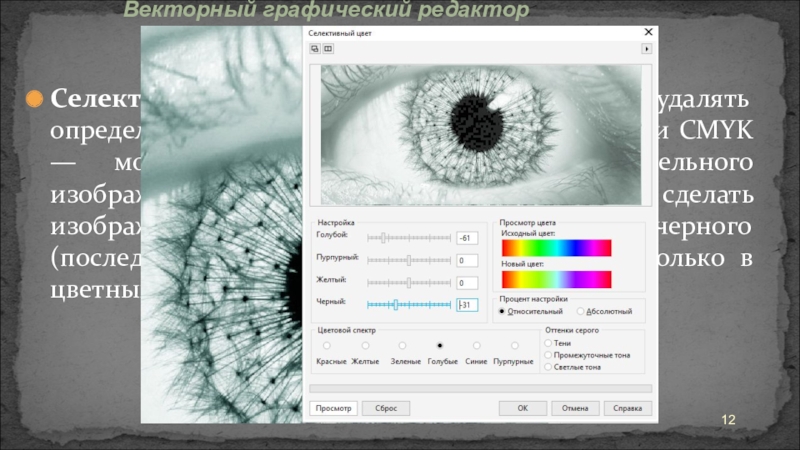The width and height of the screenshot is (800, 450).
Task: Click the Новый цвет spectrum bar
Action: [557, 280]
